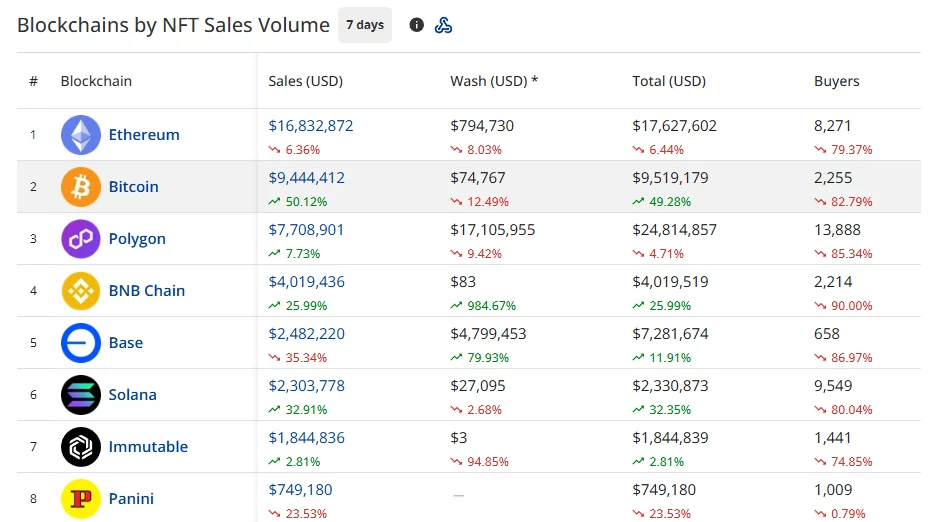Open the BNB Chain blockchain link
The height and width of the screenshot is (522, 929).
147,291
